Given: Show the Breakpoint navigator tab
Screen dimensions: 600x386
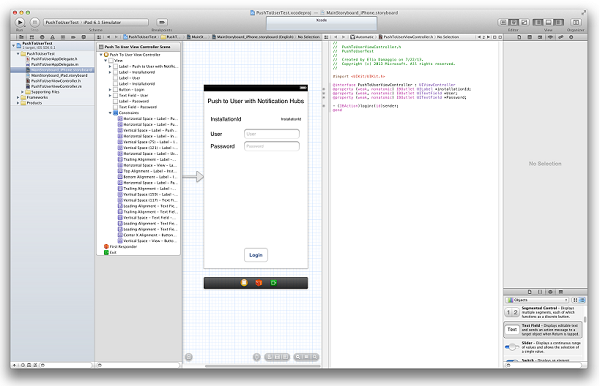Looking at the screenshot, I should point(73,37).
